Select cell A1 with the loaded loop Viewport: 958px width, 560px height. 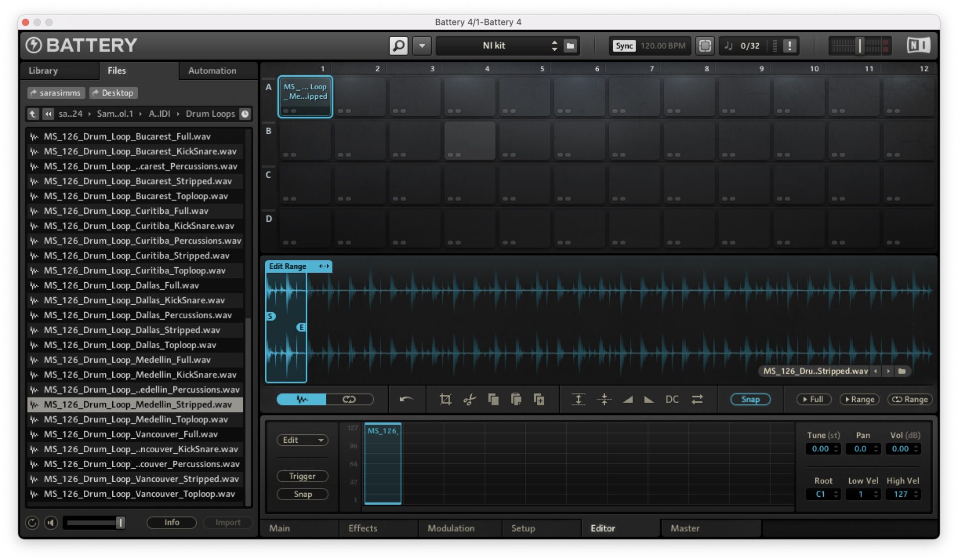tap(305, 97)
